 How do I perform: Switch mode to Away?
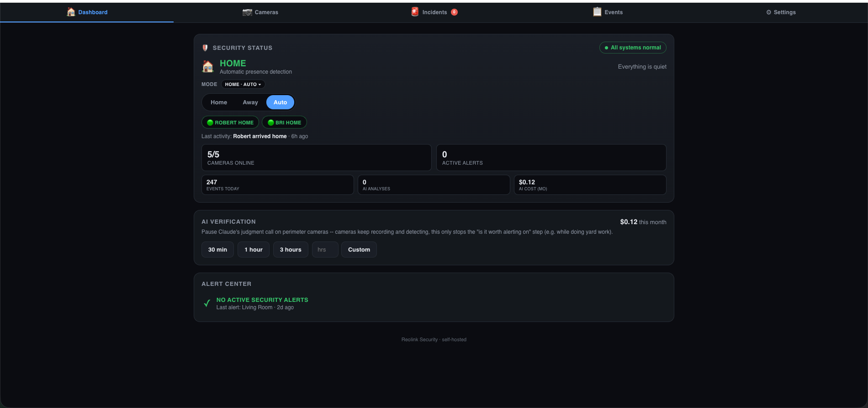(x=250, y=102)
